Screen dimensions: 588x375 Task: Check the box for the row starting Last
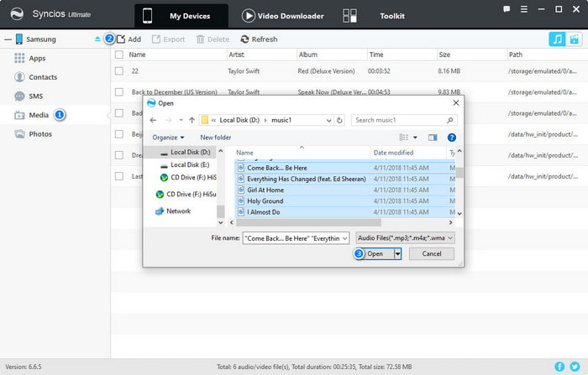(119, 175)
